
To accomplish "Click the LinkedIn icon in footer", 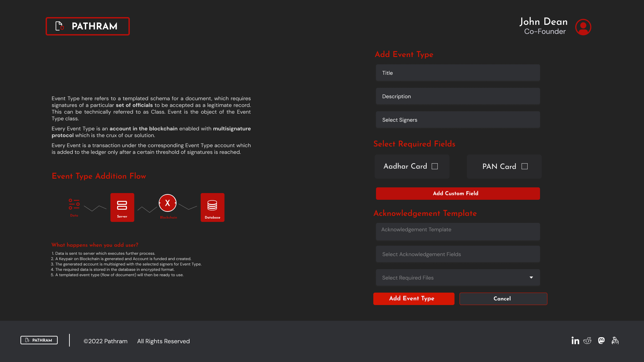I will coord(575,341).
